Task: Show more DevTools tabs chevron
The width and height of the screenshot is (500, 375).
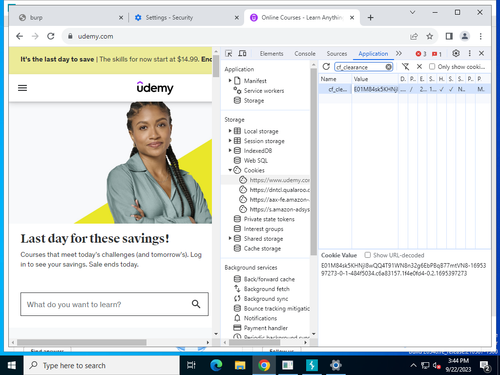Action: (399, 53)
